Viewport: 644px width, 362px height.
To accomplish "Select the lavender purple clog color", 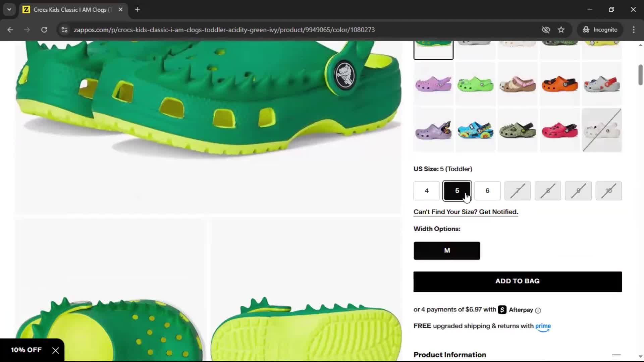I will click(x=433, y=83).
